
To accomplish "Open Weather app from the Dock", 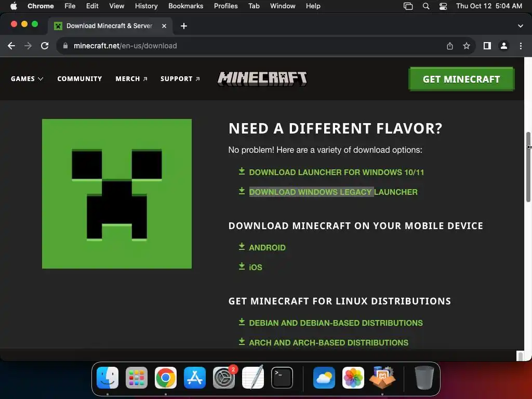I will (x=324, y=378).
